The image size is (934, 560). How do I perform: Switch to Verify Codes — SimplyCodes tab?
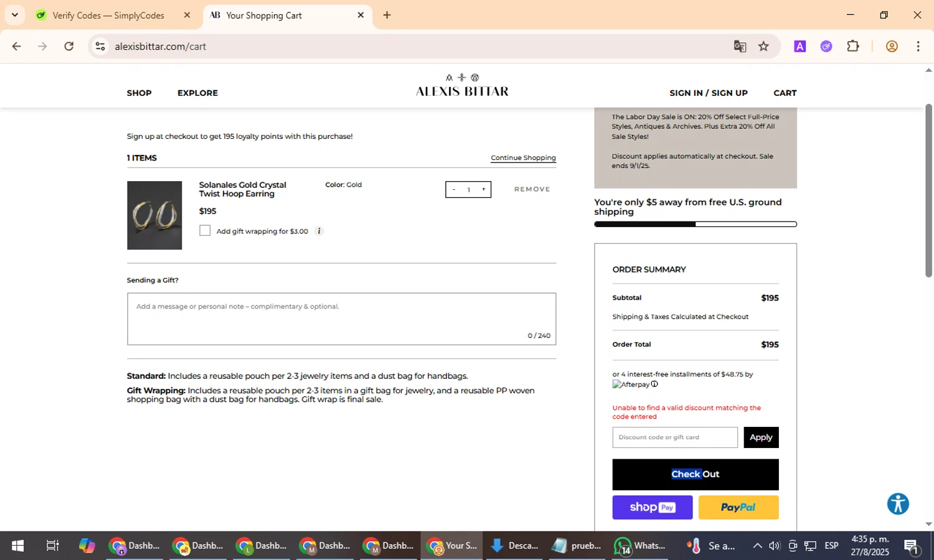[108, 15]
